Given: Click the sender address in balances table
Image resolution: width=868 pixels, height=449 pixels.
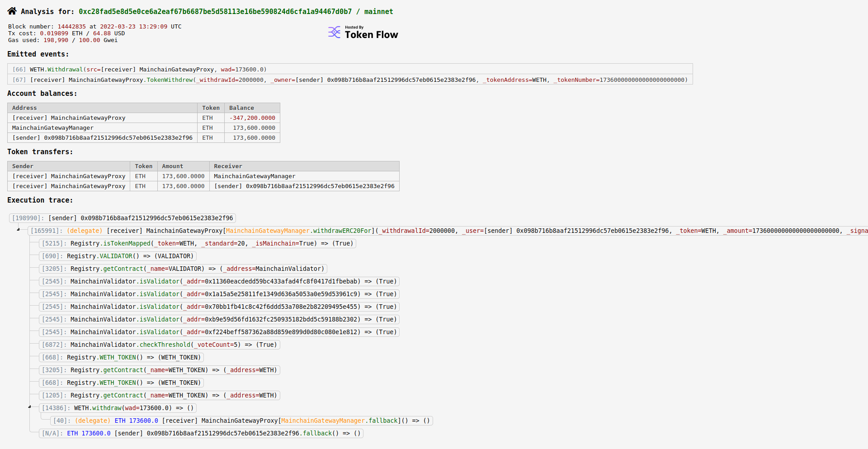Looking at the screenshot, I should tap(102, 138).
